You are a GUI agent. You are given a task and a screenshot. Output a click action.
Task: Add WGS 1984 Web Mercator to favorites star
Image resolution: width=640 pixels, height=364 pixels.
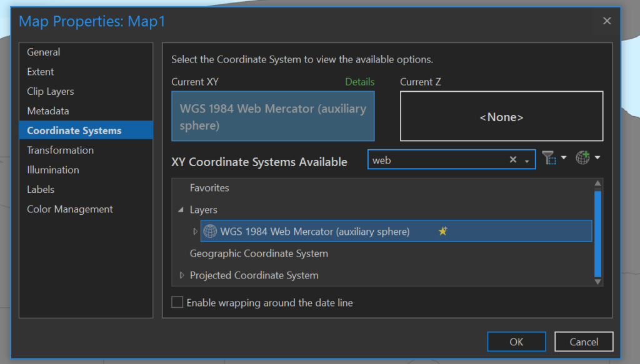[x=443, y=231]
